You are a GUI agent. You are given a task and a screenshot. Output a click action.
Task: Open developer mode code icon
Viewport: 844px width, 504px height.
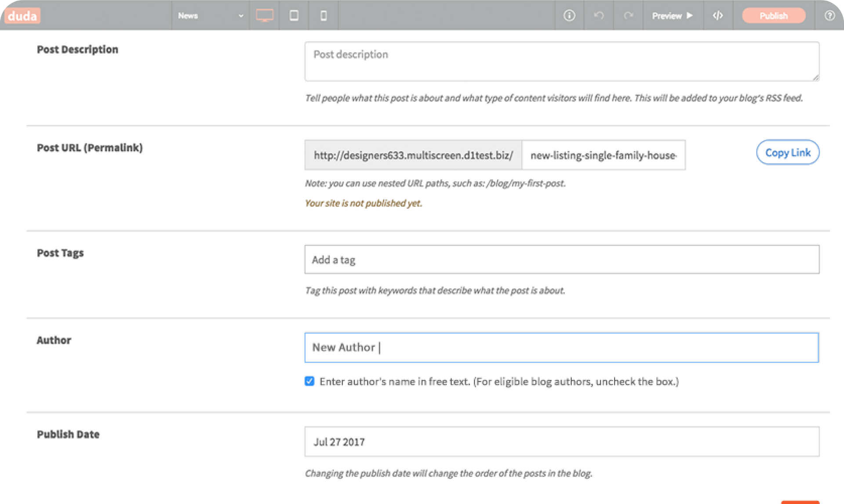coord(718,16)
